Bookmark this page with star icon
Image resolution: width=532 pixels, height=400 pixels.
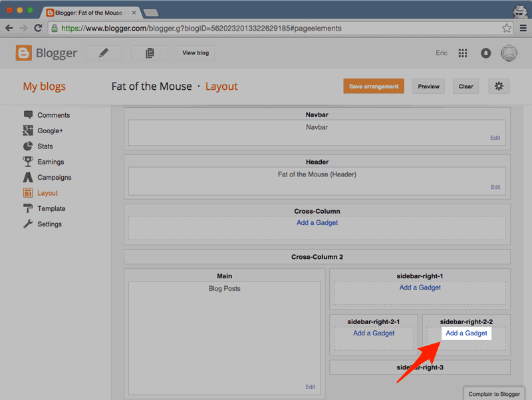coord(507,28)
